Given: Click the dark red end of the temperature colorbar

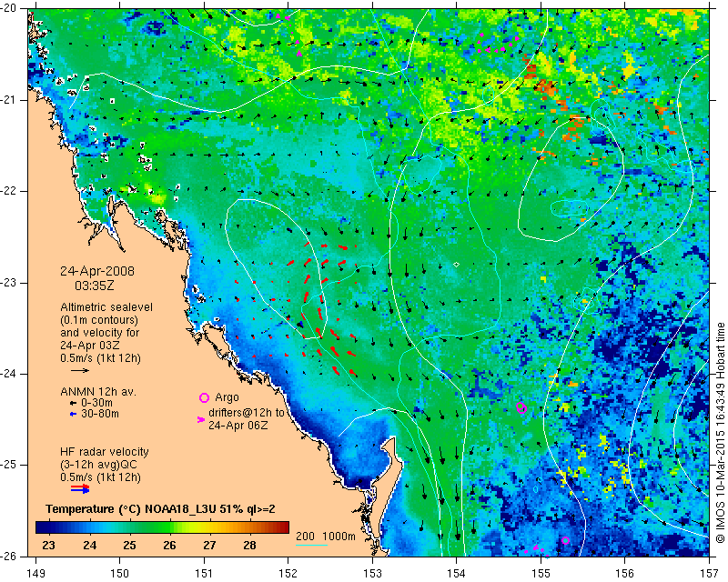Looking at the screenshot, I should 284,527.
